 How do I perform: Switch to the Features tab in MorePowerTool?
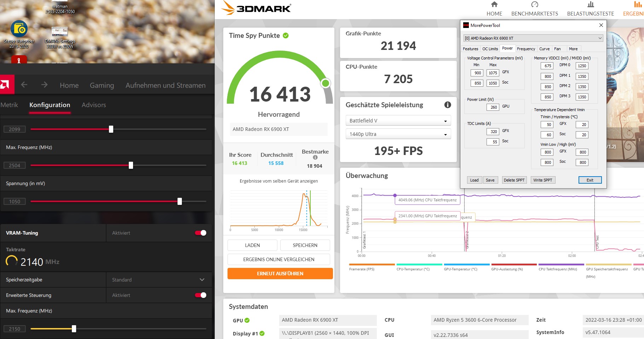point(471,49)
